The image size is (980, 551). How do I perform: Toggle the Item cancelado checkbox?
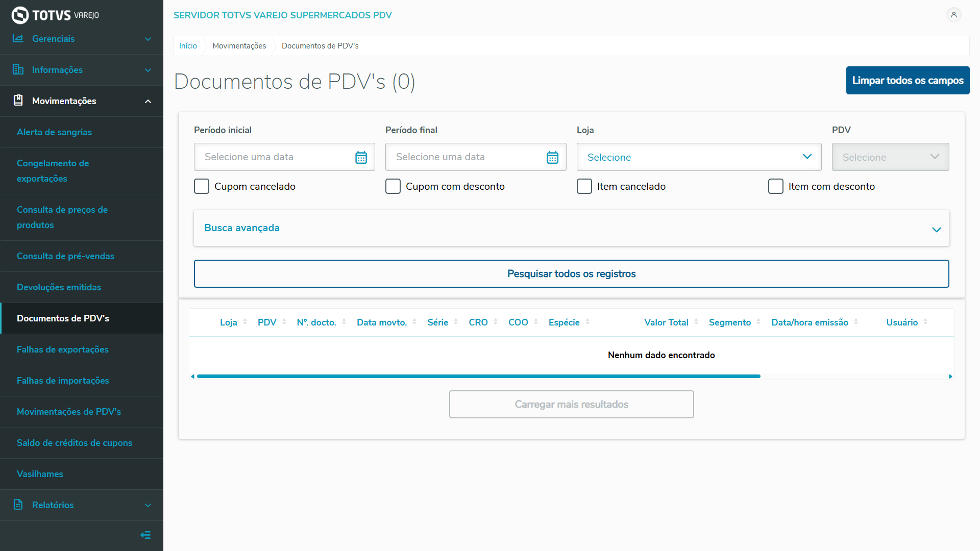pos(584,186)
